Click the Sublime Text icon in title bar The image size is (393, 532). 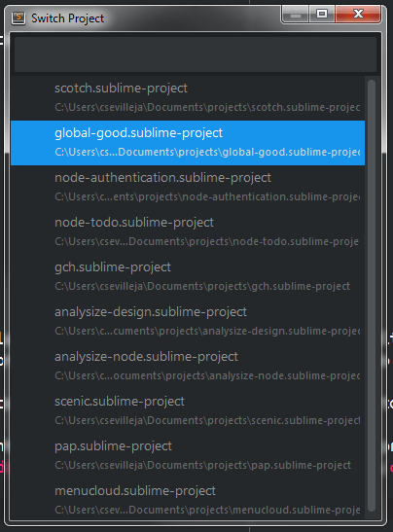pos(18,18)
